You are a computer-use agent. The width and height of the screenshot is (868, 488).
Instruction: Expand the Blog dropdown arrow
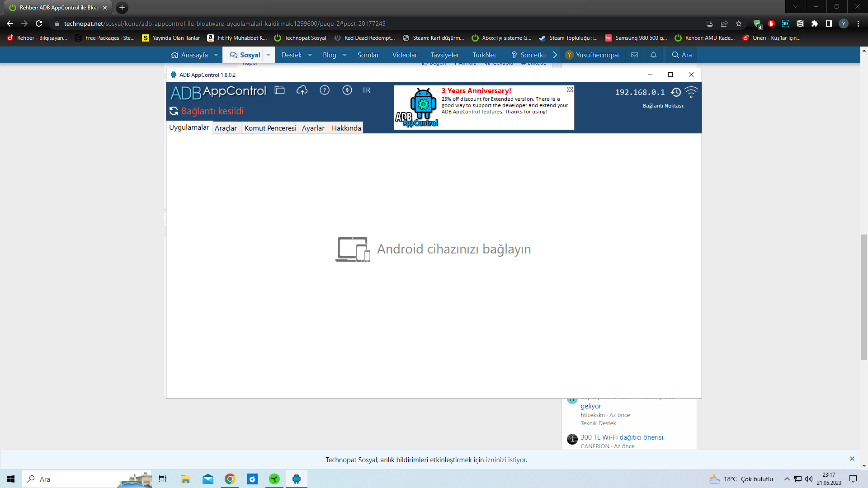point(344,55)
